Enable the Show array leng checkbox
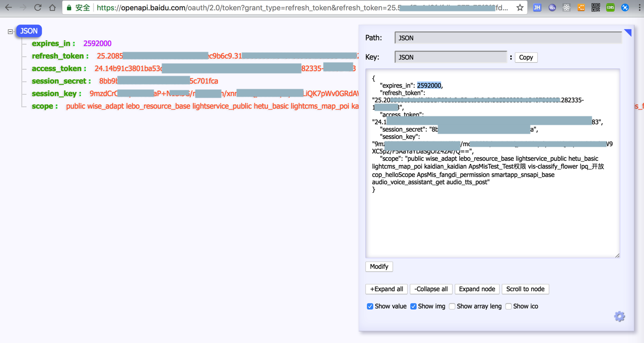Screen dimensions: 644x343 452,306
